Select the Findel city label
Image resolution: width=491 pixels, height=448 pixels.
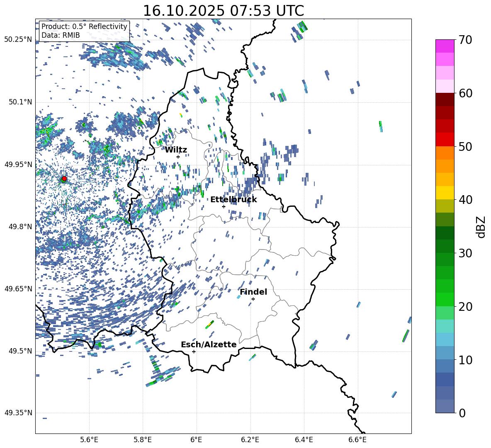pyautogui.click(x=253, y=292)
